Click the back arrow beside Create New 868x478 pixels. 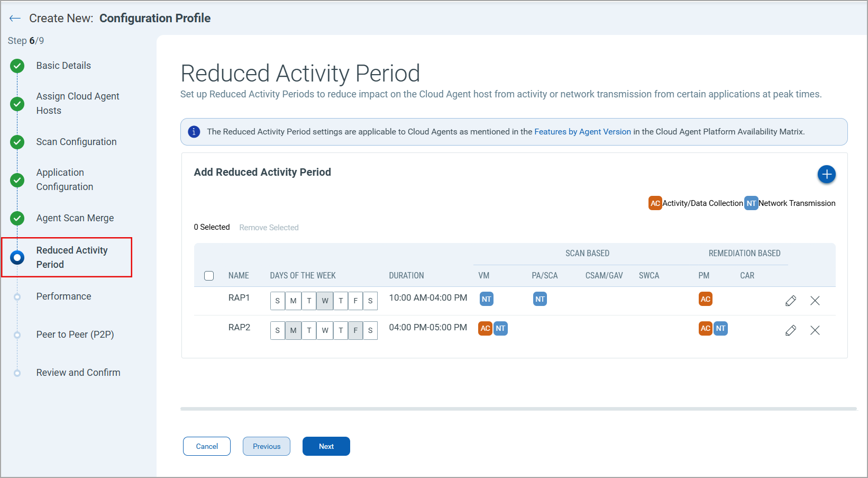coord(15,17)
